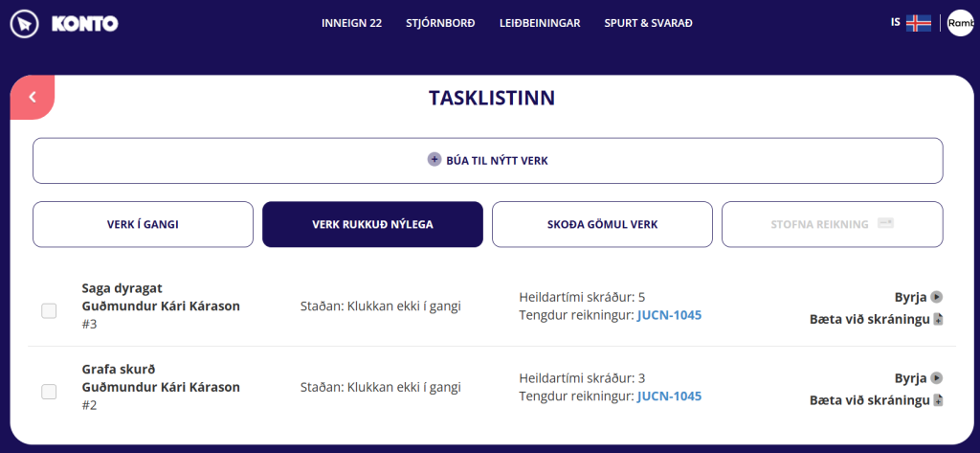This screenshot has width=980, height=453.
Task: Click Guðmundur Kári Kárason under Grafa skurð
Action: [161, 387]
